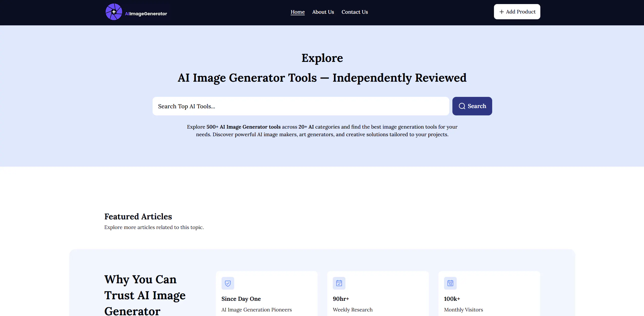Screen dimensions: 644x316
Task: Click the calendar date icon above 100k+
Action: [450, 283]
